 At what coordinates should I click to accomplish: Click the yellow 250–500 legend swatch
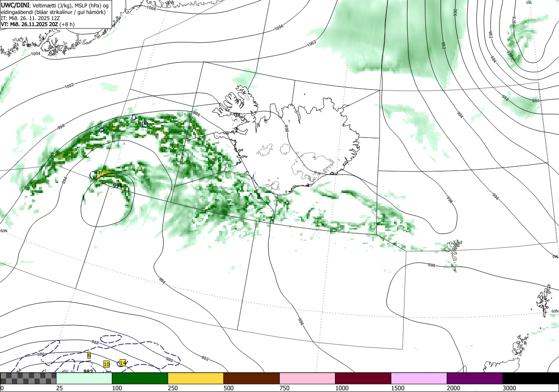click(196, 378)
